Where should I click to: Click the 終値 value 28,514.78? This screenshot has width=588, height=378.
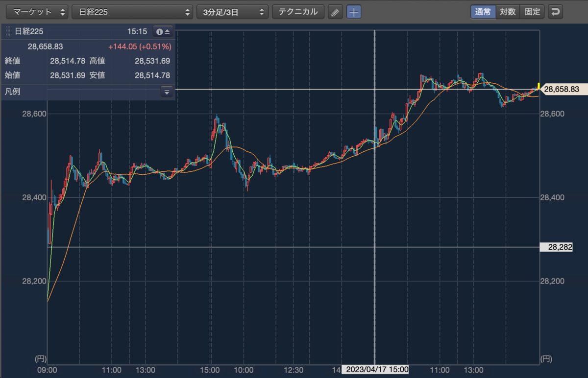coord(68,61)
